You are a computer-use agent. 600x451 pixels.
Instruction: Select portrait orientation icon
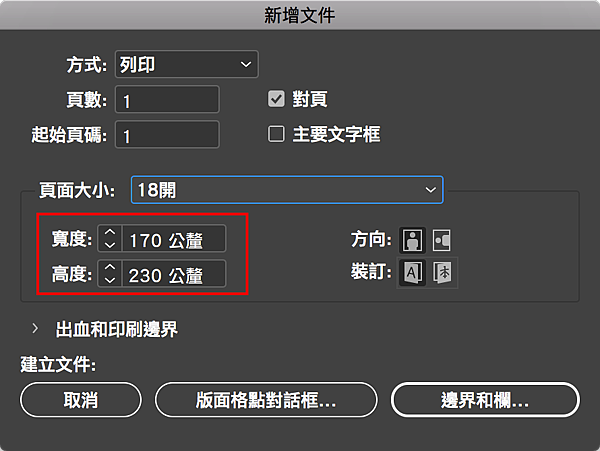click(412, 240)
